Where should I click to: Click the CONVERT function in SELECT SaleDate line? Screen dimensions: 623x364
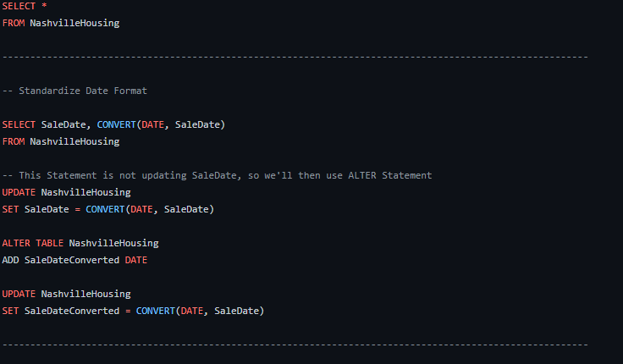click(x=117, y=124)
